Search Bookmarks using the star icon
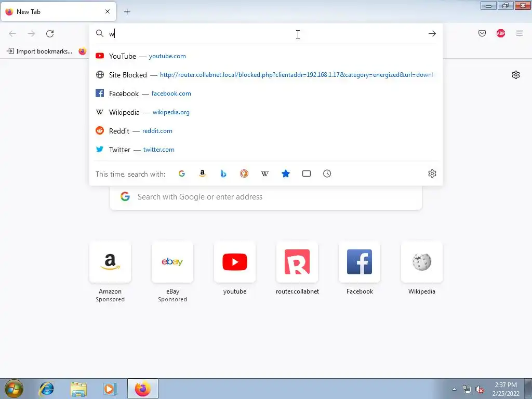 click(286, 174)
